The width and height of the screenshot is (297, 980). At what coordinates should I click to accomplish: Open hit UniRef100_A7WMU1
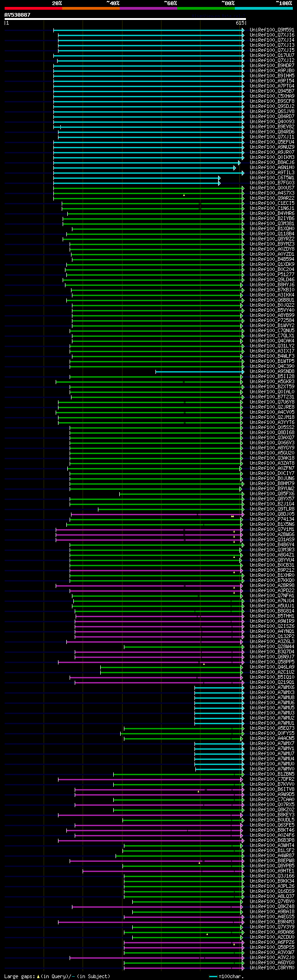pyautogui.click(x=272, y=723)
